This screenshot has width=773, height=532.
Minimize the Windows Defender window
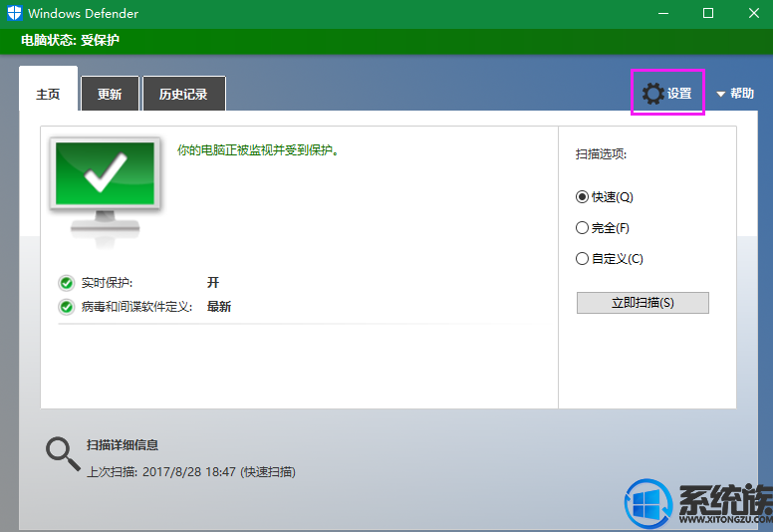(663, 13)
